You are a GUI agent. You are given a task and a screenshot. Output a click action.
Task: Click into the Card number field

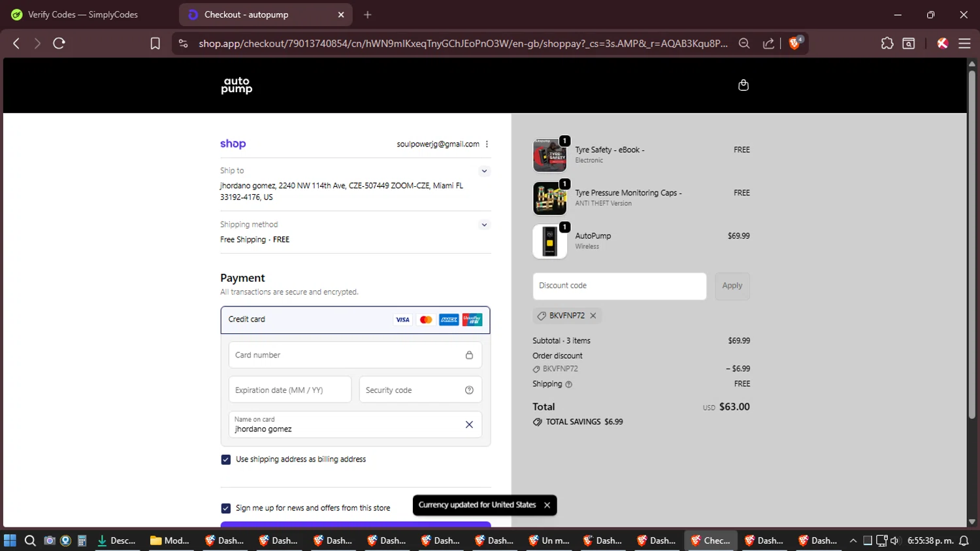(355, 355)
